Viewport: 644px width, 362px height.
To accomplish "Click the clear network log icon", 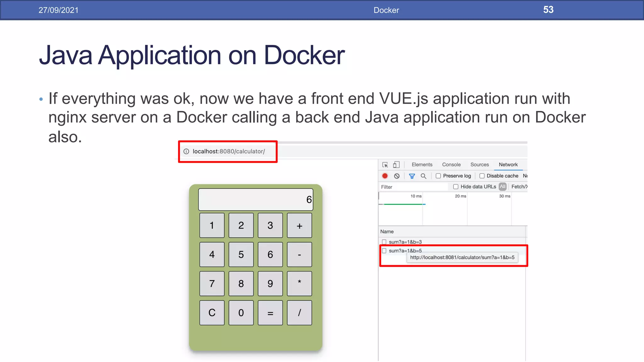I will [397, 176].
